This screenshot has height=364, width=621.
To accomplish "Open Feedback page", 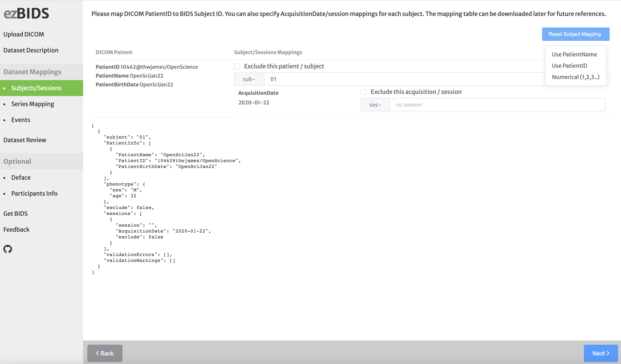I will click(16, 230).
